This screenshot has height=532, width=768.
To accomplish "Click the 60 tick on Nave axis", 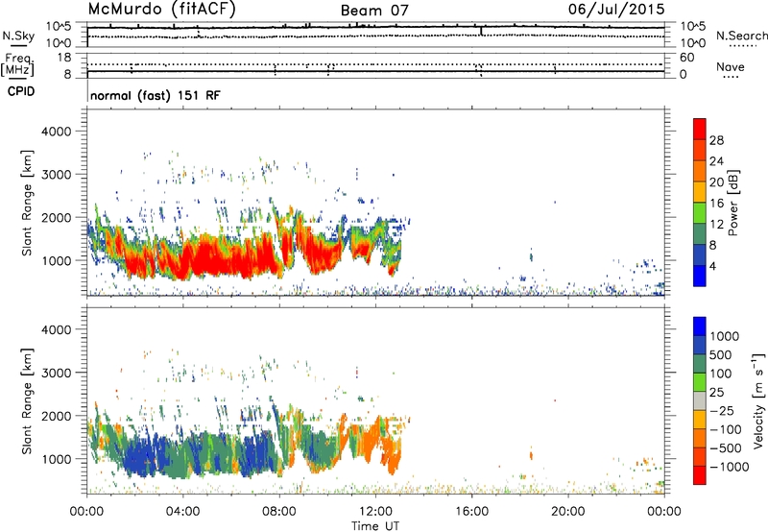I will 686,58.
